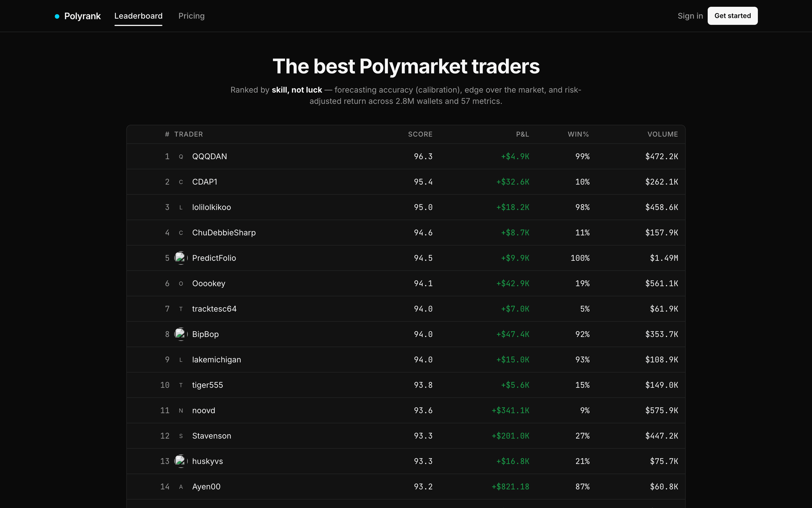This screenshot has width=812, height=508.
Task: Click the P&L value +$8.7K
Action: 515,233
